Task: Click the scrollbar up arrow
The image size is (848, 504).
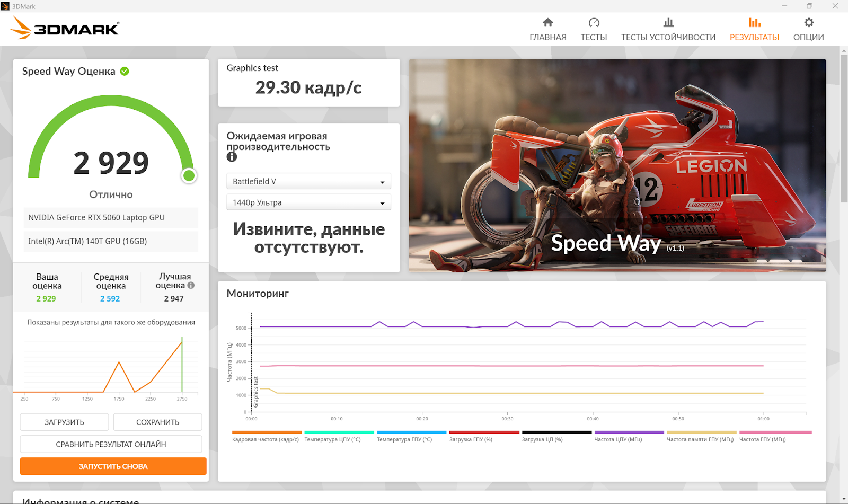Action: tap(844, 50)
